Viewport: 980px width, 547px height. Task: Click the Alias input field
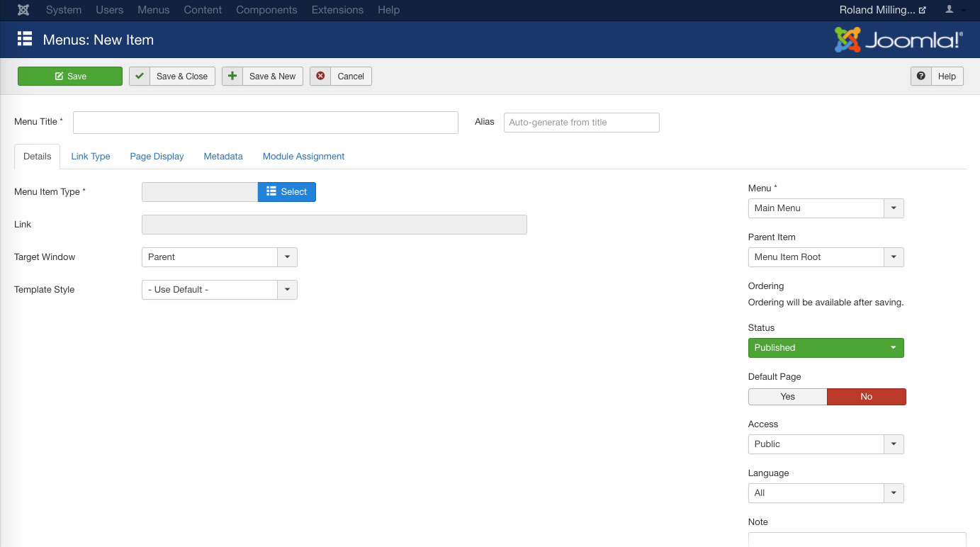pos(582,123)
